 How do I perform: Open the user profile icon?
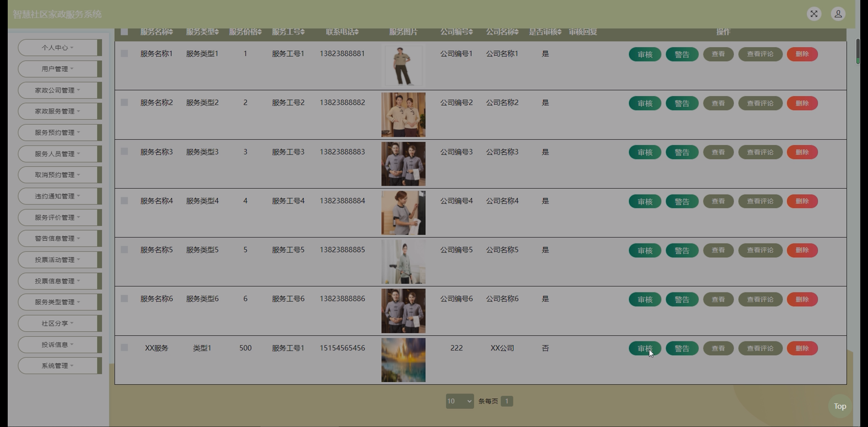point(838,14)
